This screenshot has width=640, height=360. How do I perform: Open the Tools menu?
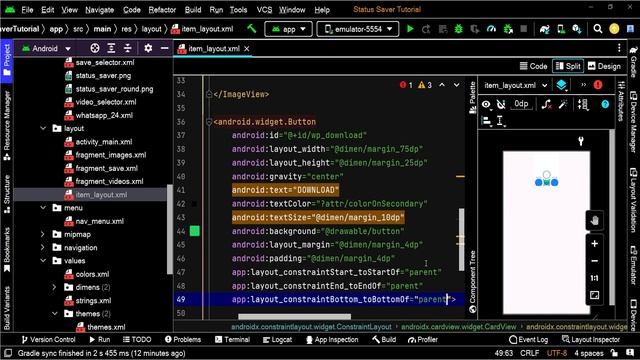tap(238, 10)
